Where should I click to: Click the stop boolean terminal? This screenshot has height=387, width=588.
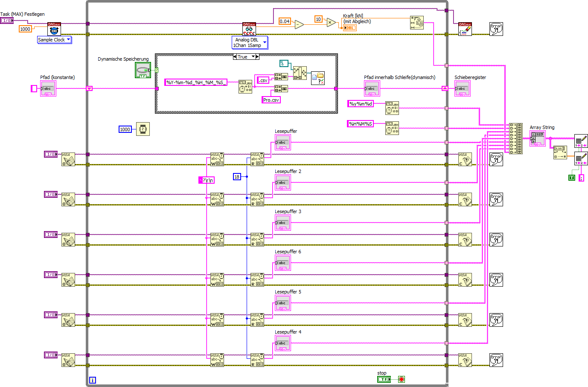pos(384,379)
